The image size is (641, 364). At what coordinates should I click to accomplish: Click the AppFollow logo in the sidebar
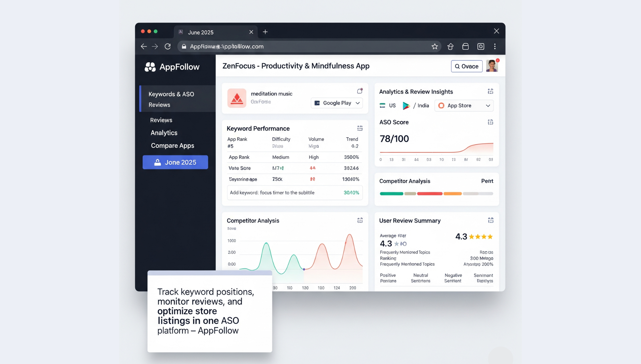(x=172, y=67)
